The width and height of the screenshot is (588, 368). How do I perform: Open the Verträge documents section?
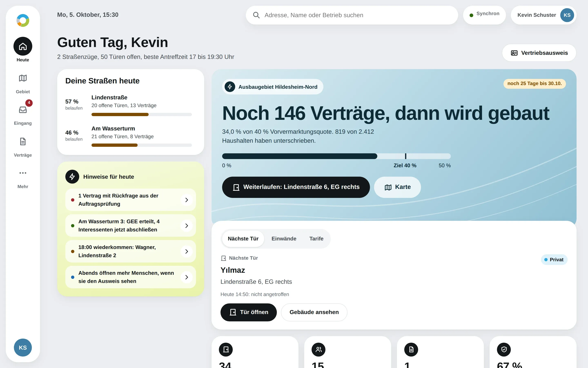pos(23,147)
